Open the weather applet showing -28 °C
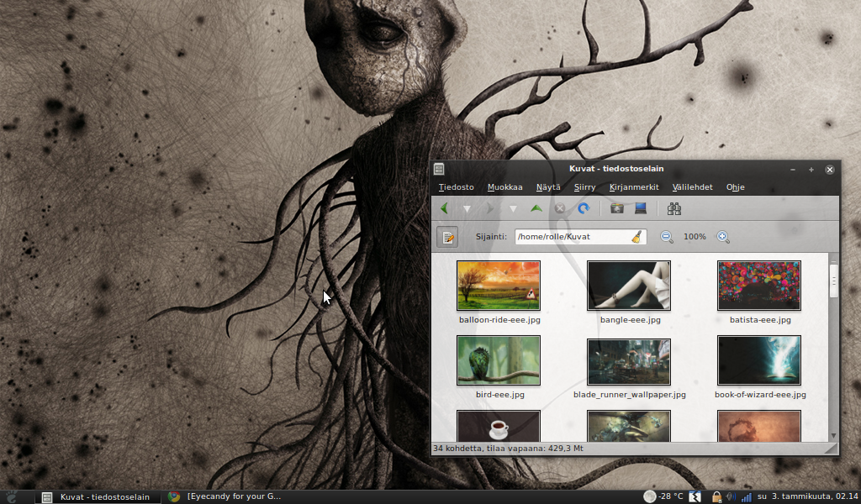This screenshot has height=504, width=861. pos(663,497)
